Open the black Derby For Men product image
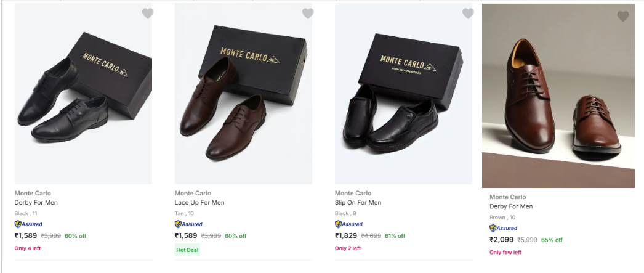The image size is (644, 273). pyautogui.click(x=83, y=94)
